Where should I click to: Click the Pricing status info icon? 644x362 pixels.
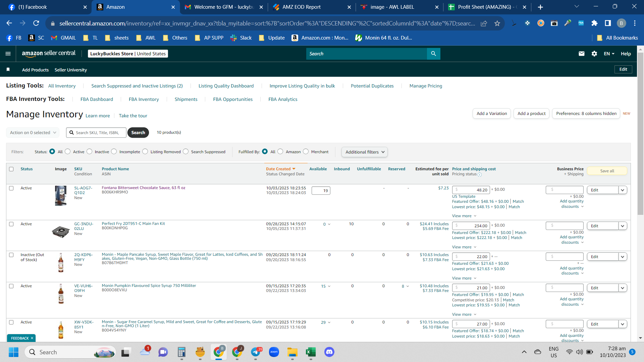coord(480,174)
